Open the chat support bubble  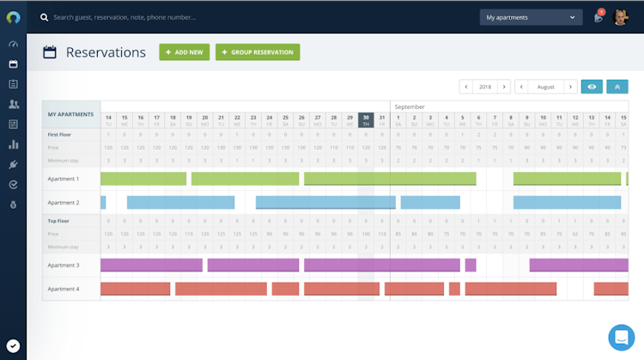click(620, 337)
